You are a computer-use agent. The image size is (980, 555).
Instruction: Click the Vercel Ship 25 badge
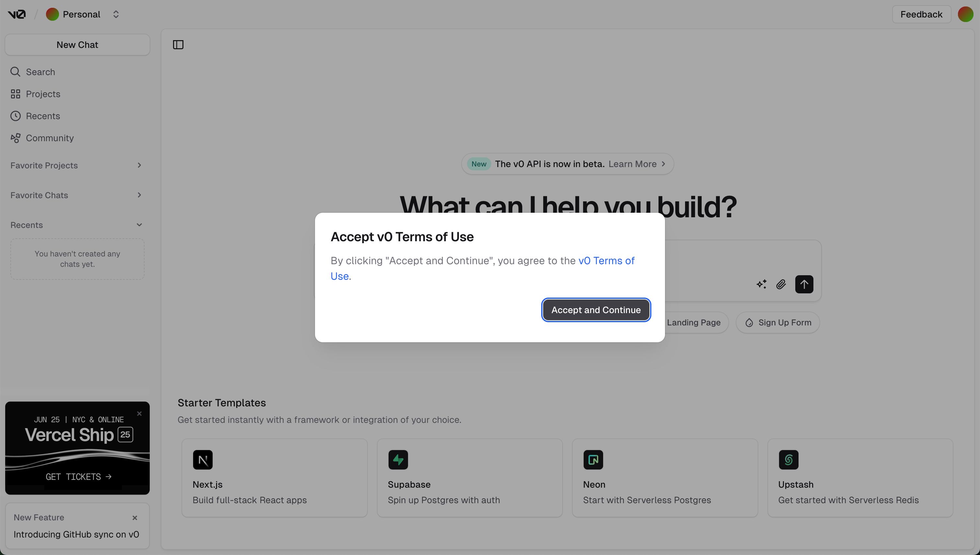125,435
